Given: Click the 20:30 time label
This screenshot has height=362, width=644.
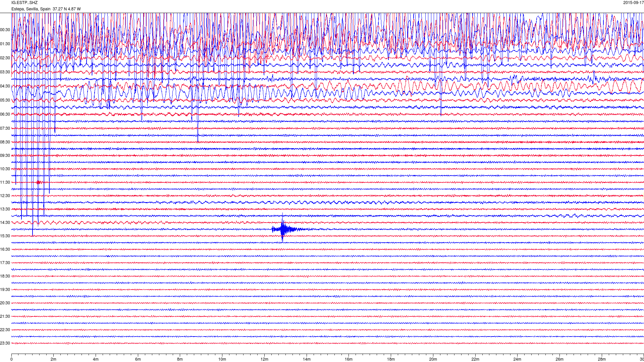Looking at the screenshot, I should [5, 303].
